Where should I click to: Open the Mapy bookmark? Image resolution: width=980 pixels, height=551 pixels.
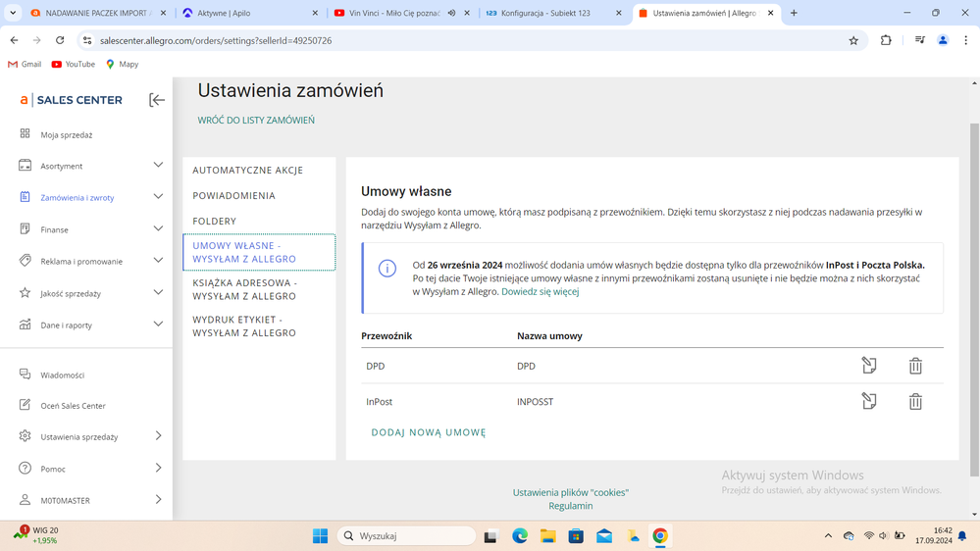pos(122,64)
